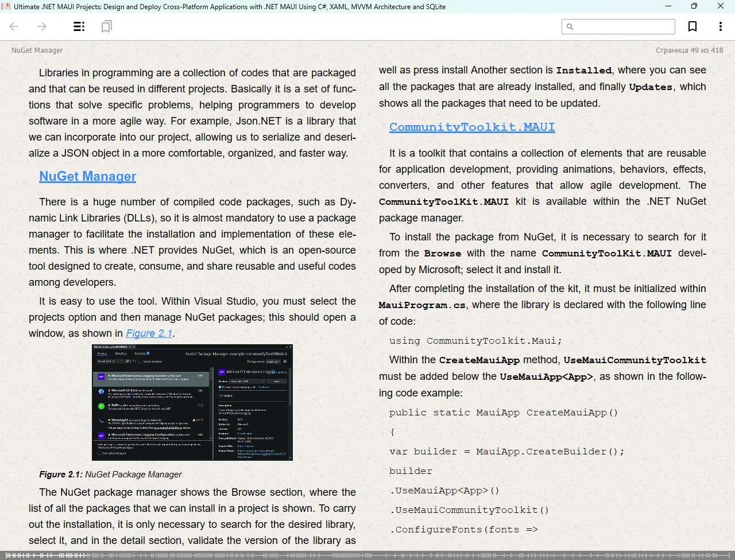Click the back navigation arrow
This screenshot has height=560, width=735.
pos(14,26)
